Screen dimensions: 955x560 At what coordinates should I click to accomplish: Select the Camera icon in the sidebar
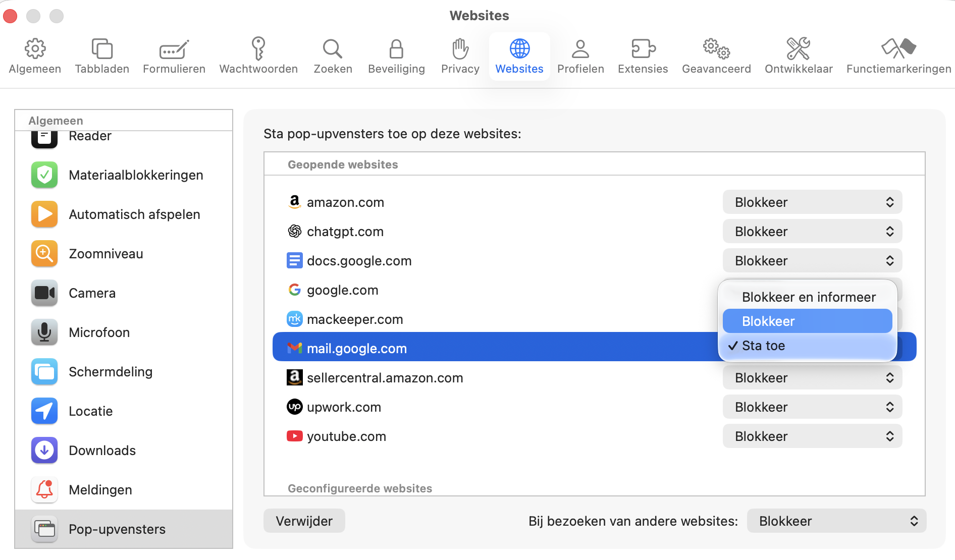tap(44, 293)
